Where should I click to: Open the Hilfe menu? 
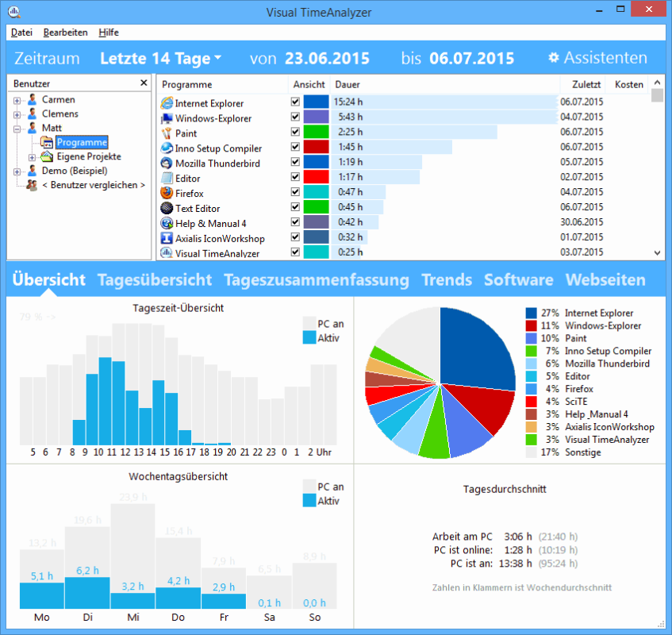(x=109, y=33)
